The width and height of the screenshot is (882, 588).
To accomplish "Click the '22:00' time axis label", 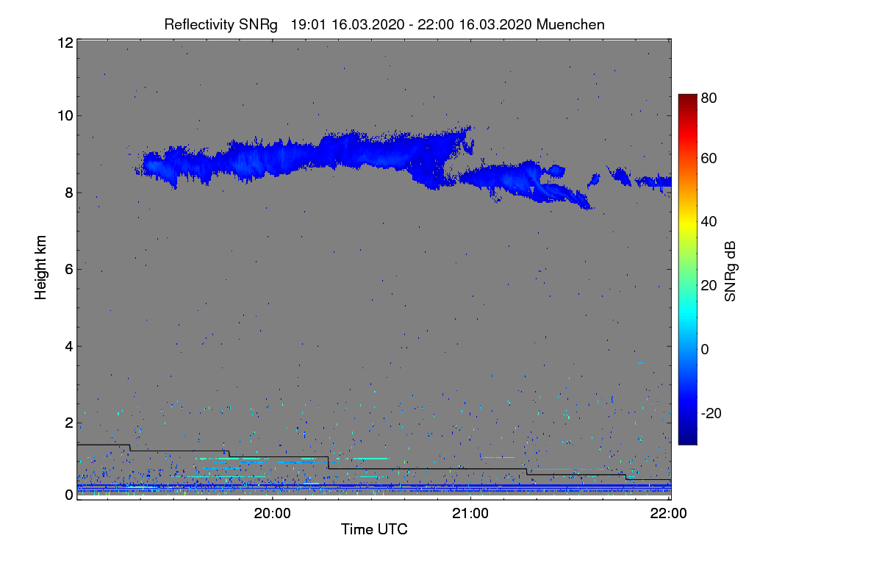I will click(669, 514).
